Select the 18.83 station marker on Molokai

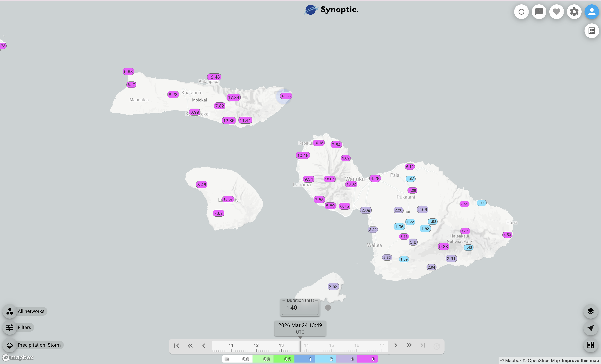point(286,96)
